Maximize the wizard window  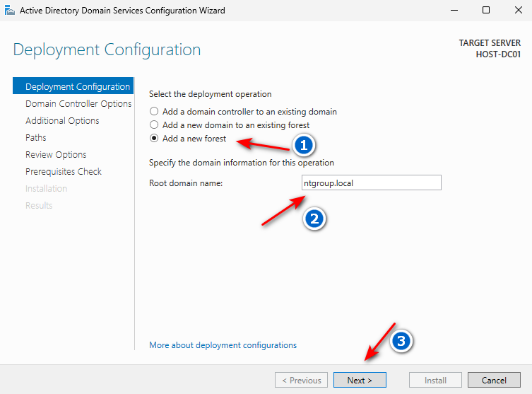486,10
